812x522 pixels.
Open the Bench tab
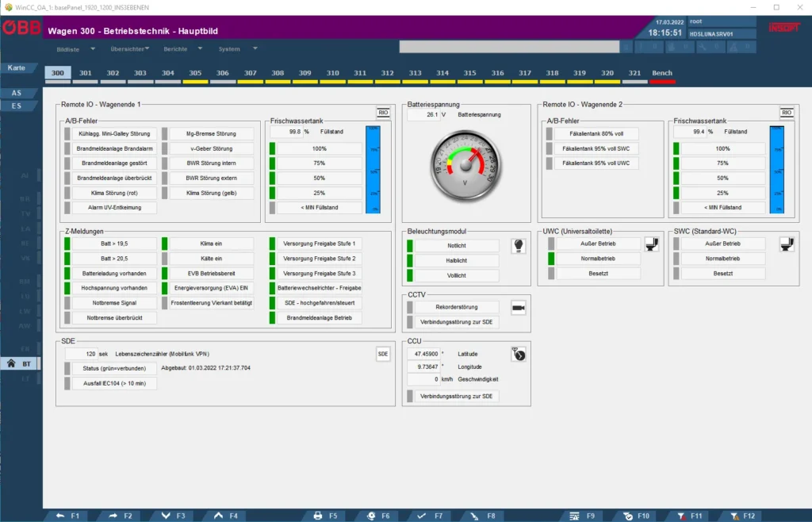click(x=662, y=74)
